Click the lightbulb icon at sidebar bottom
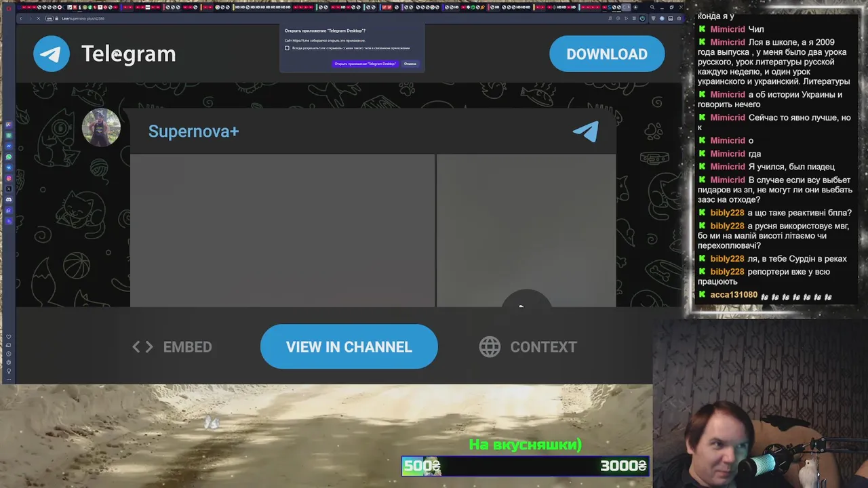 pyautogui.click(x=9, y=371)
